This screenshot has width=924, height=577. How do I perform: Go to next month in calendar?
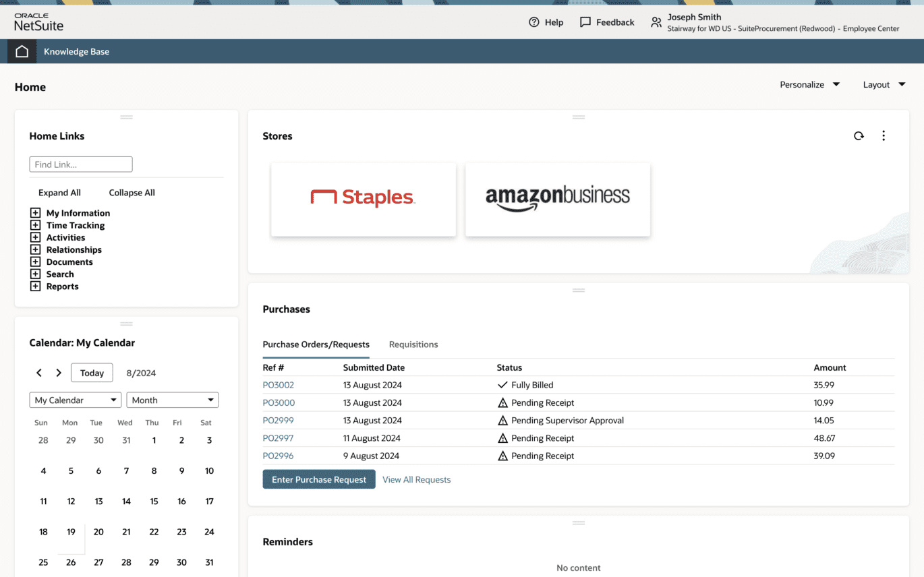59,372
